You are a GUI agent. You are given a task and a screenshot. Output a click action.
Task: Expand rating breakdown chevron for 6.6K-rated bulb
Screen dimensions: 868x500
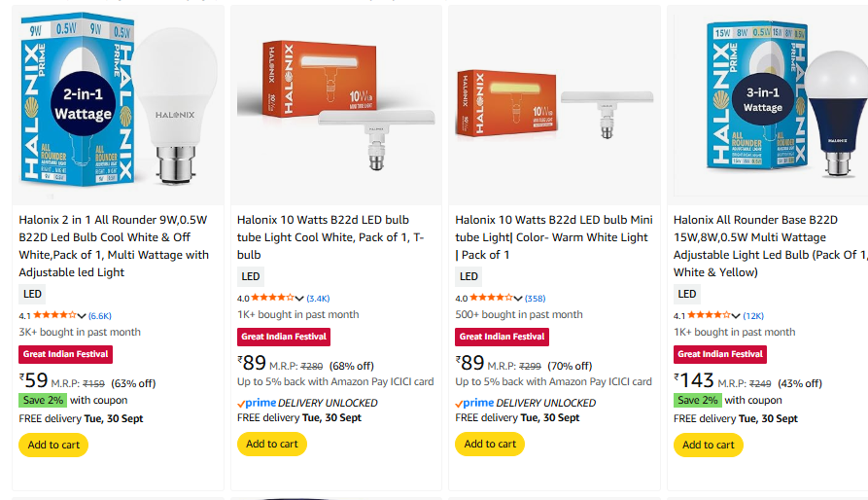click(x=83, y=316)
